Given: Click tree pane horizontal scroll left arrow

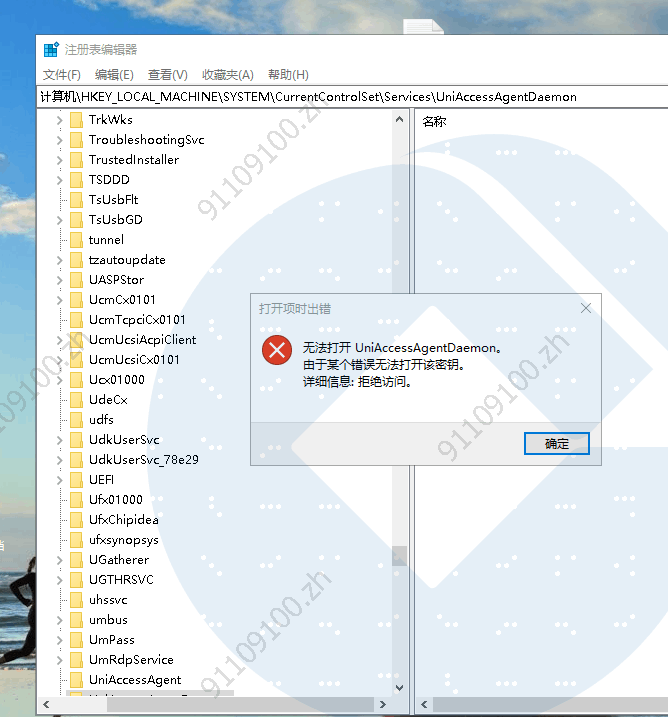Looking at the screenshot, I should (x=46, y=705).
